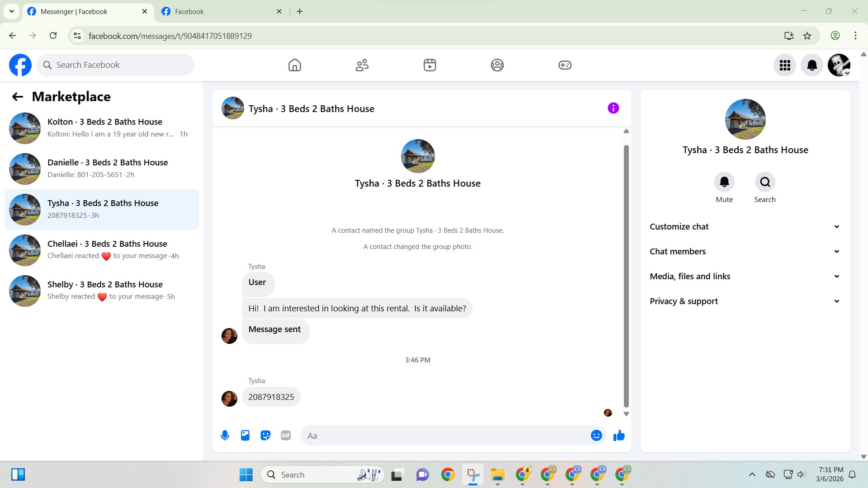Screen dimensions: 868x488
Task: Mute this conversation with bell button
Action: coord(724,182)
